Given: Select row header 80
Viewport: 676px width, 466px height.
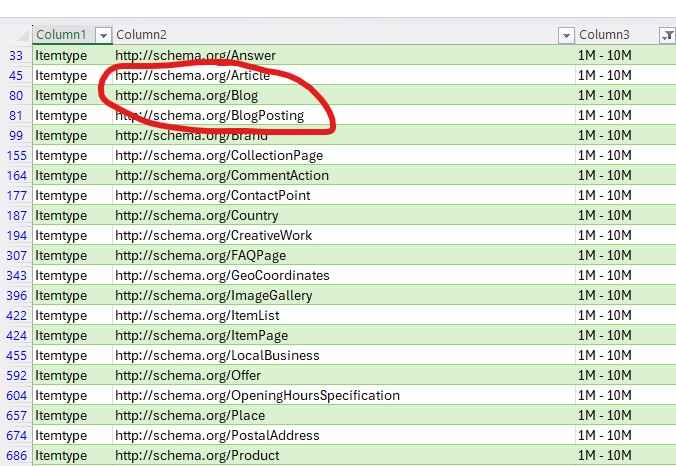Looking at the screenshot, I should [16, 95].
